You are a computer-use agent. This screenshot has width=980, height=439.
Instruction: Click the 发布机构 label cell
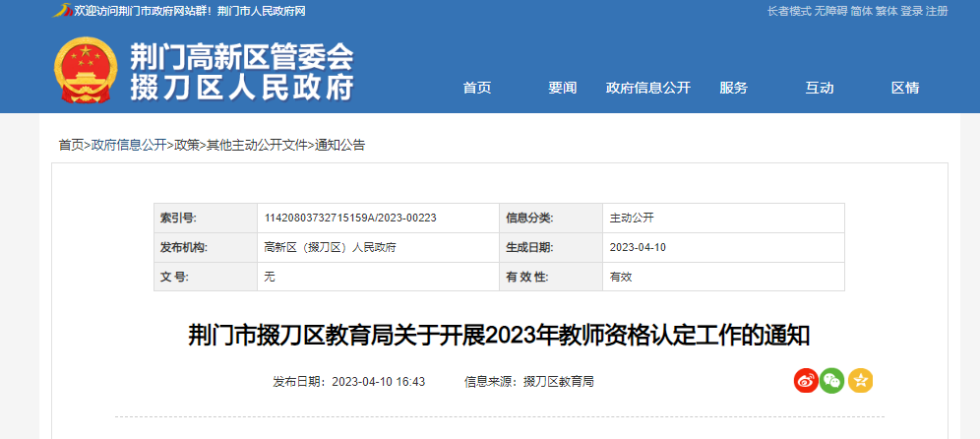206,247
